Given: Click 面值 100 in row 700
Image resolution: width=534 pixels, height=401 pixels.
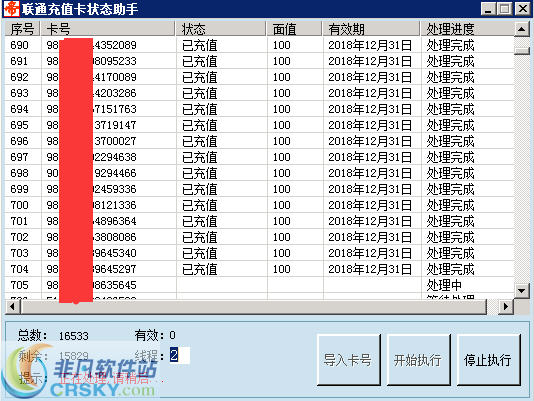Looking at the screenshot, I should (x=282, y=205).
